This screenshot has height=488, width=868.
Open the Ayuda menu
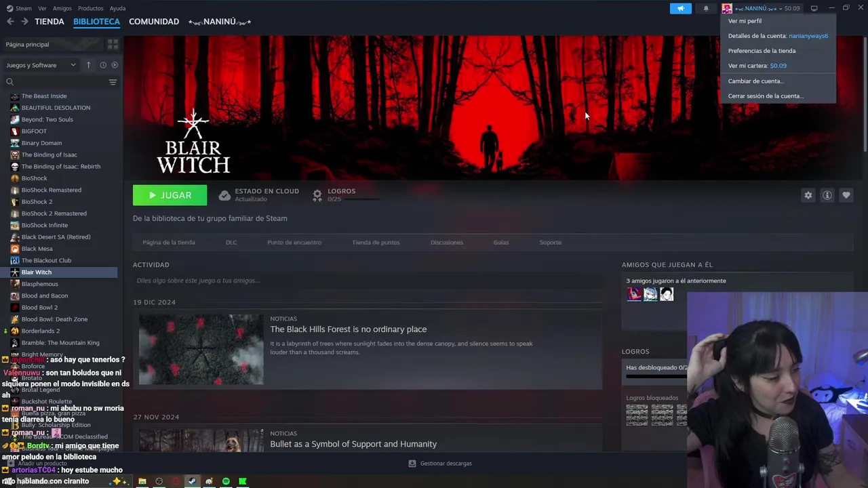point(117,8)
